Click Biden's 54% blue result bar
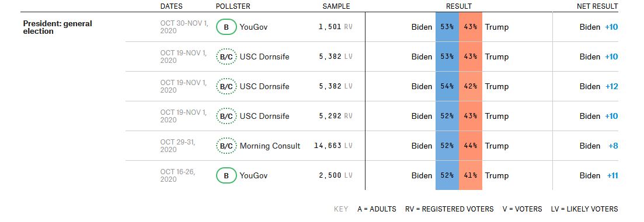 click(x=447, y=86)
